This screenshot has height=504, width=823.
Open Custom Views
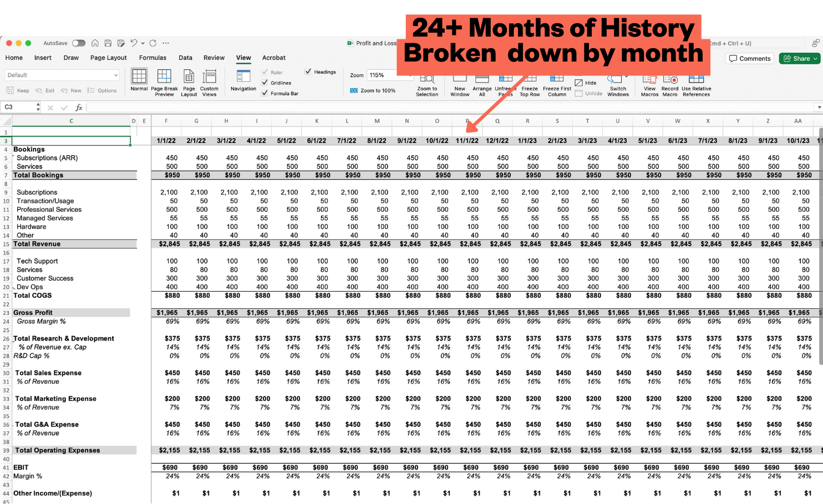[x=209, y=83]
